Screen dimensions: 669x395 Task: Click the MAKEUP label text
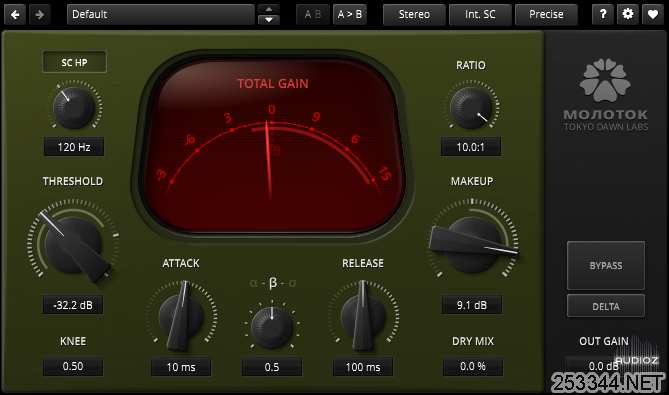tap(472, 181)
